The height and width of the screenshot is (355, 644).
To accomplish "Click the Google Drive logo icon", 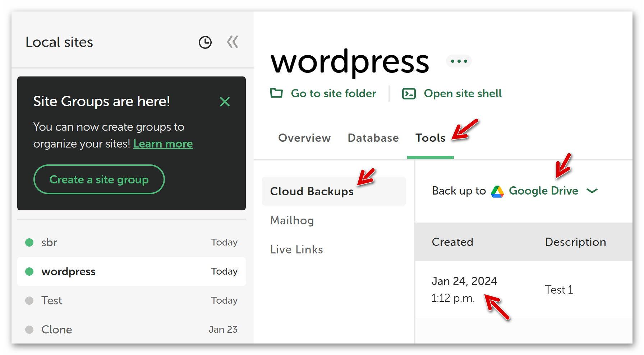I will (497, 191).
